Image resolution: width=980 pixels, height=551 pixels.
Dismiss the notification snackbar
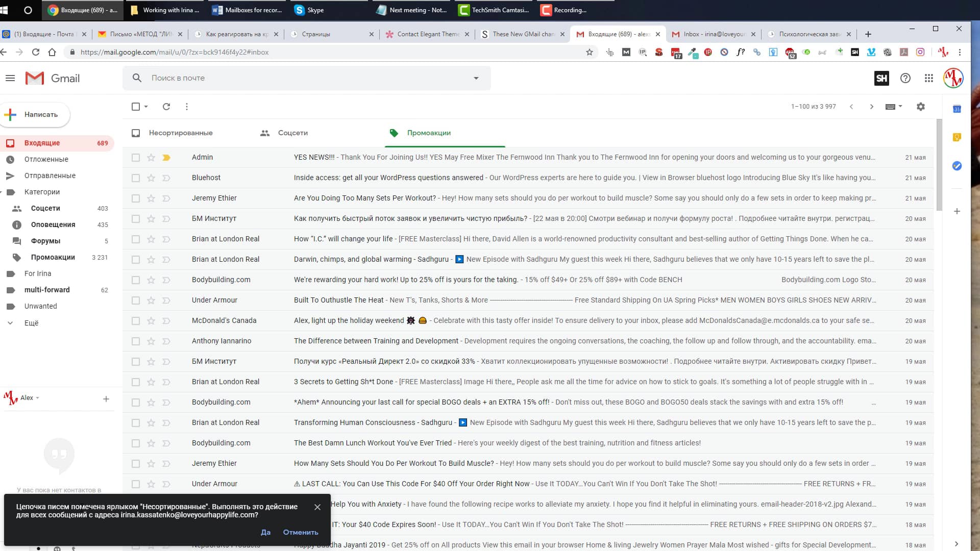[x=317, y=507]
